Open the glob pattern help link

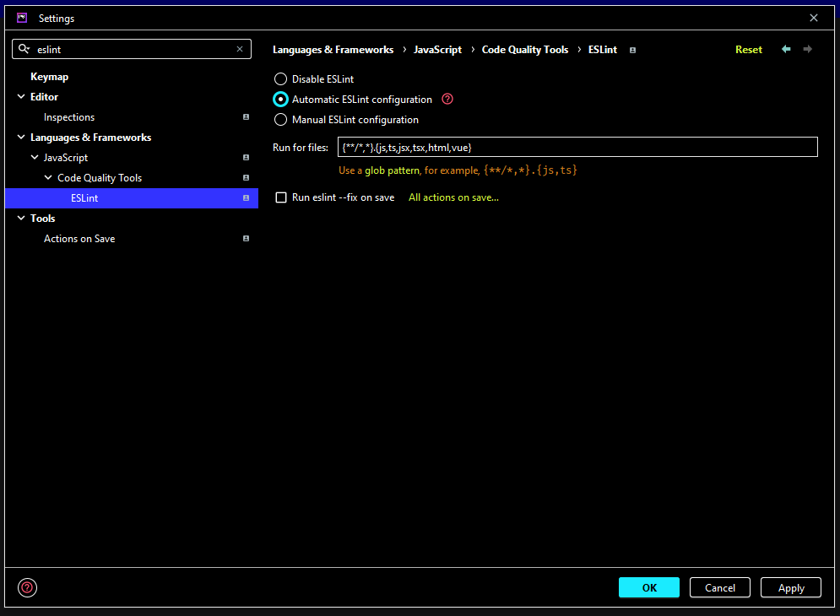(x=393, y=170)
